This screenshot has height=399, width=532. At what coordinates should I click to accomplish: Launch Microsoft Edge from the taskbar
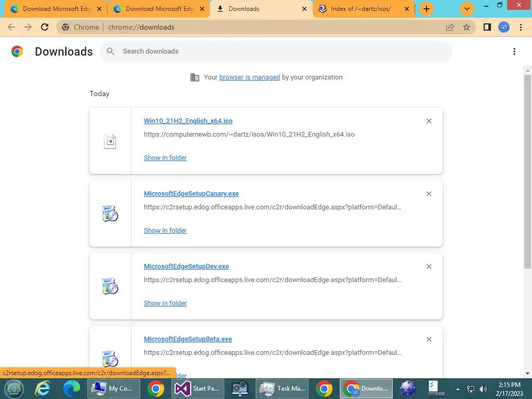[x=72, y=389]
